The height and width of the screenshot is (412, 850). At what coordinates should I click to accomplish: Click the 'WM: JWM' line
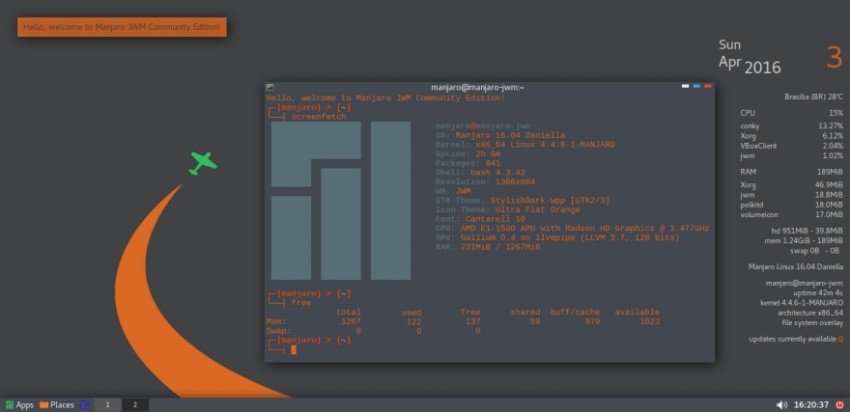pos(453,191)
